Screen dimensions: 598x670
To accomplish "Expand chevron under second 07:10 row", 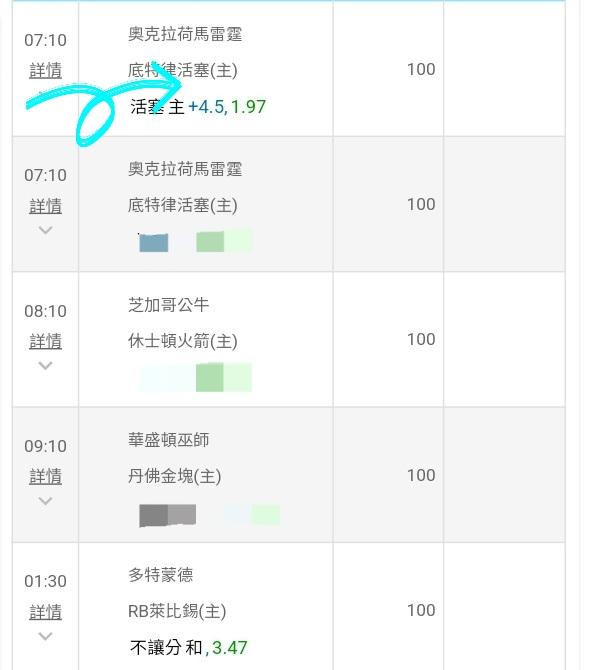I will (x=45, y=230).
